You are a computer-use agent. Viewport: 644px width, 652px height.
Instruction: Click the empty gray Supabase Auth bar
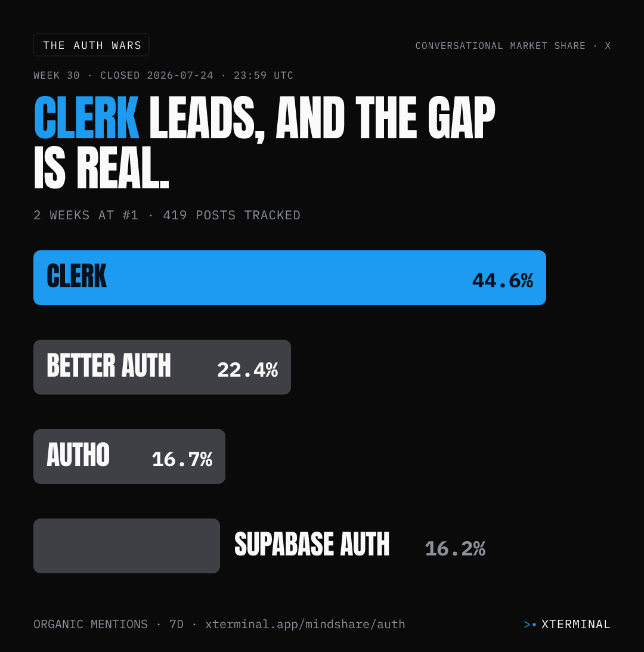tap(126, 546)
